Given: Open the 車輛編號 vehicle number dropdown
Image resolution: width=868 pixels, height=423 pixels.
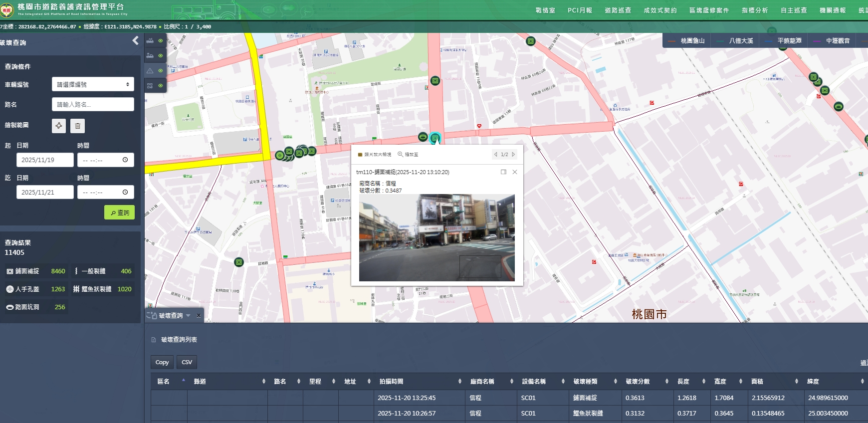Looking at the screenshot, I should pos(93,84).
